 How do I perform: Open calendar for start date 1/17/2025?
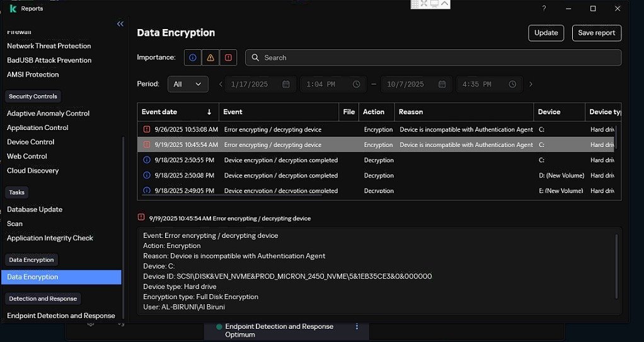286,85
